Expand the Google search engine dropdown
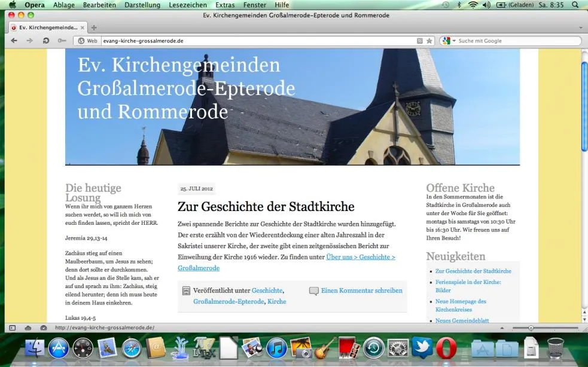588x367 pixels. coord(449,41)
